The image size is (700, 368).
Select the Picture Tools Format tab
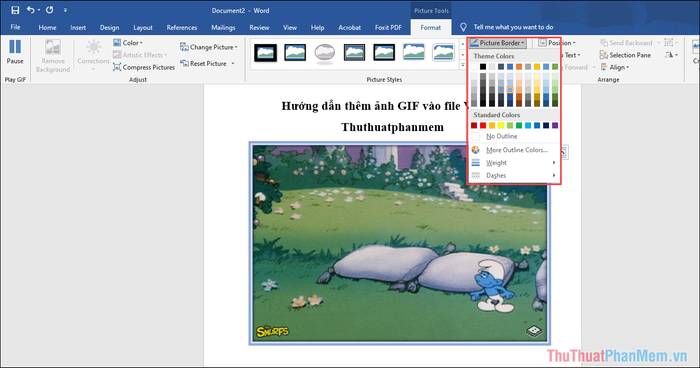click(x=430, y=27)
